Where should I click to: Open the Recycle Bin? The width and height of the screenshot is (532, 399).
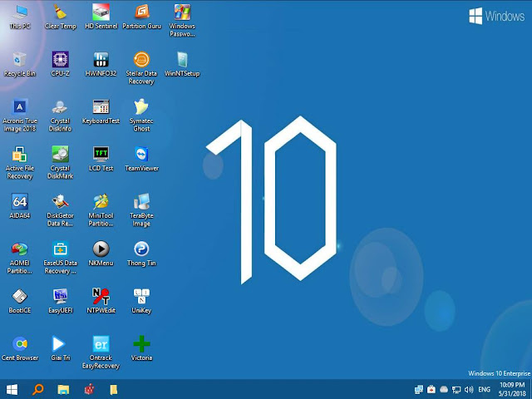pyautogui.click(x=20, y=65)
